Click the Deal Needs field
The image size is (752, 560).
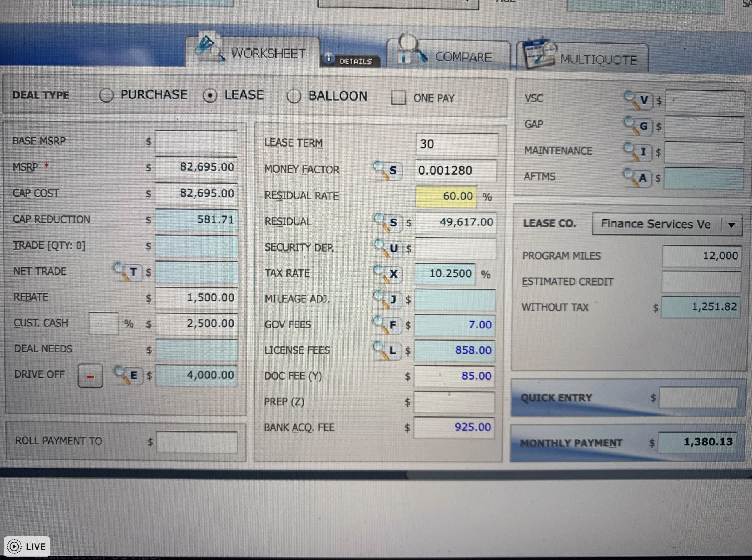(197, 350)
